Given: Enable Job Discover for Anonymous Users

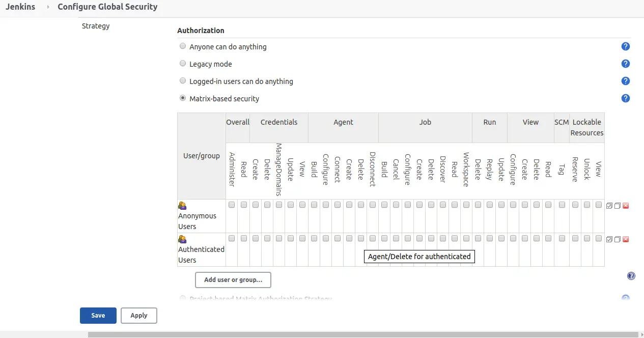Looking at the screenshot, I should [443, 205].
